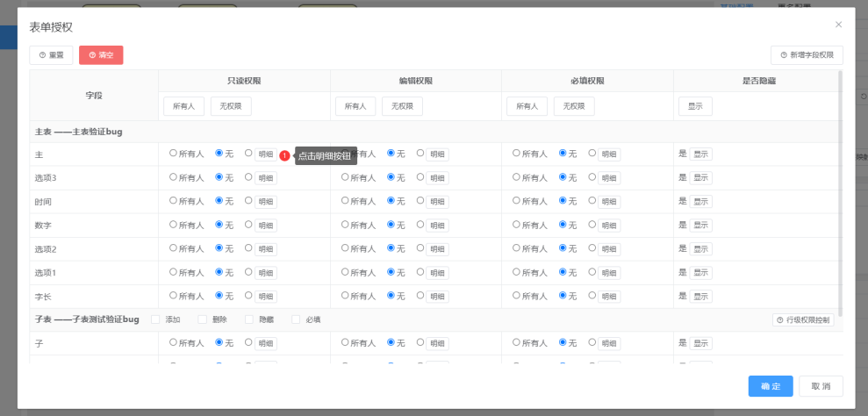Click 显示 in 是否隐藏 column header
The height and width of the screenshot is (416, 868).
pos(695,106)
